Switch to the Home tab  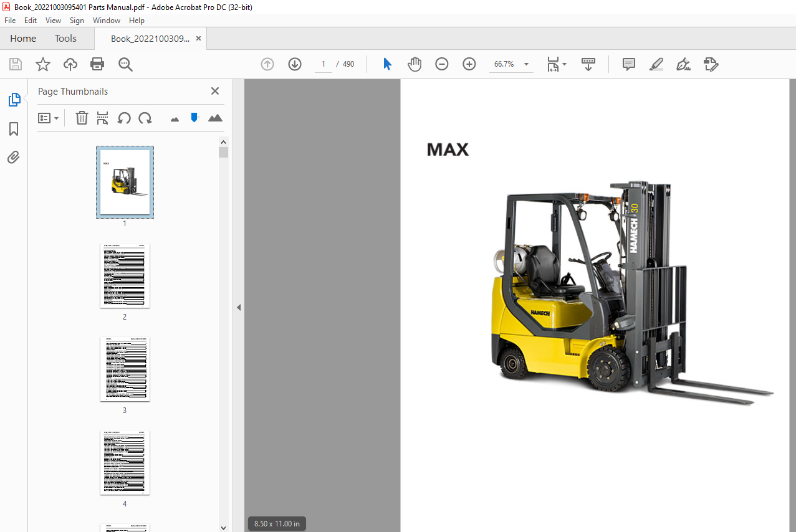tap(23, 39)
